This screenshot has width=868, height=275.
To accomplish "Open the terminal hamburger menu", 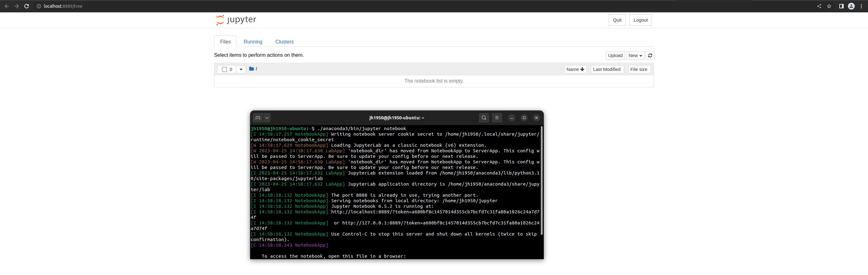I will pyautogui.click(x=497, y=118).
